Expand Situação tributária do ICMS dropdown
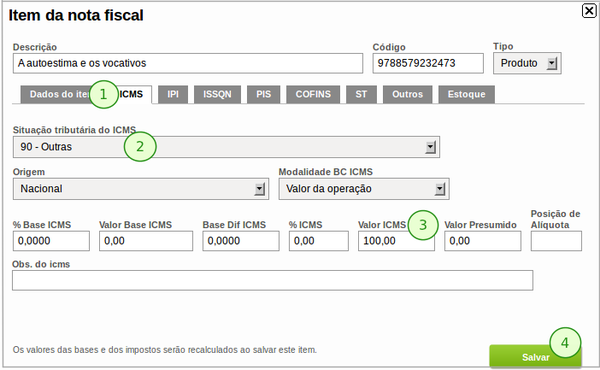The image size is (600, 370). pyautogui.click(x=226, y=147)
